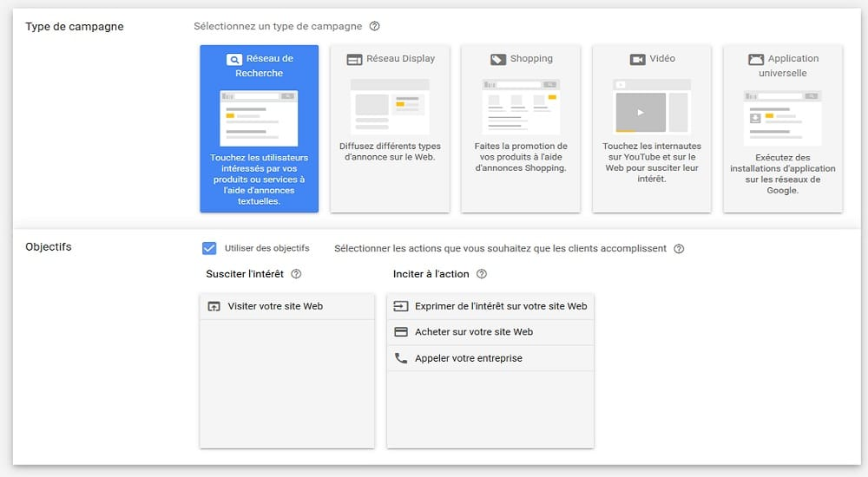Screen dimensions: 868x477
Task: Pick the Shopping campaign type card
Action: point(520,128)
